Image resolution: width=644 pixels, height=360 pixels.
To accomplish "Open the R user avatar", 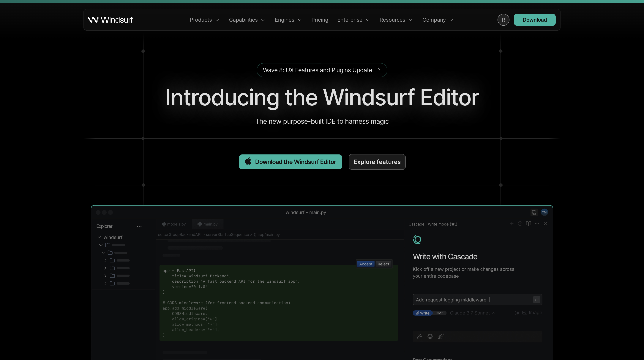I will [x=503, y=20].
